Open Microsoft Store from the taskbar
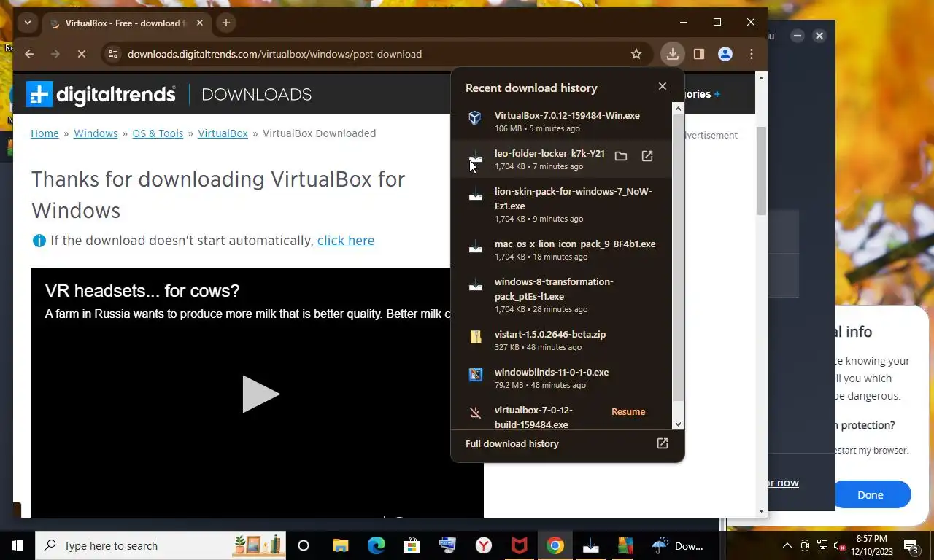Viewport: 934px width, 560px height. pyautogui.click(x=412, y=545)
